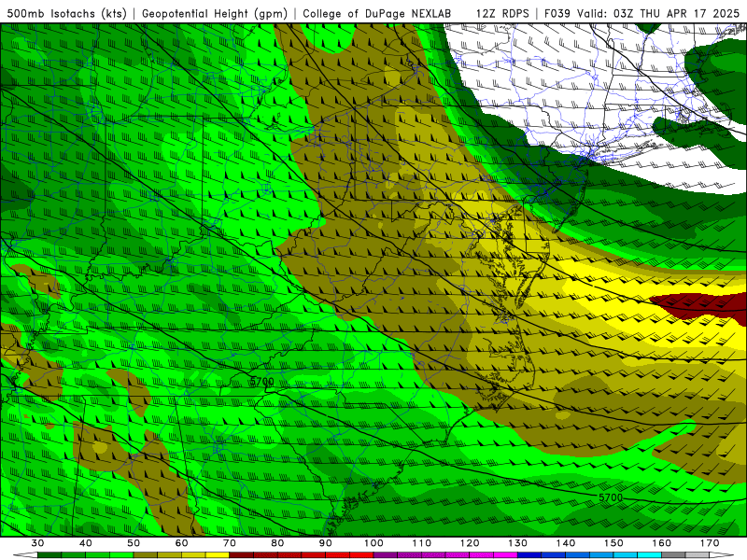Click the dark red jet streak maximum on map
This screenshot has width=747, height=560.
pos(700,305)
